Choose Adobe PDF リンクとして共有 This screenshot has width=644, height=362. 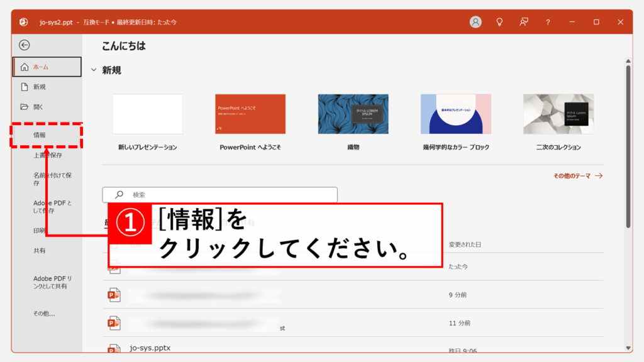pyautogui.click(x=52, y=282)
